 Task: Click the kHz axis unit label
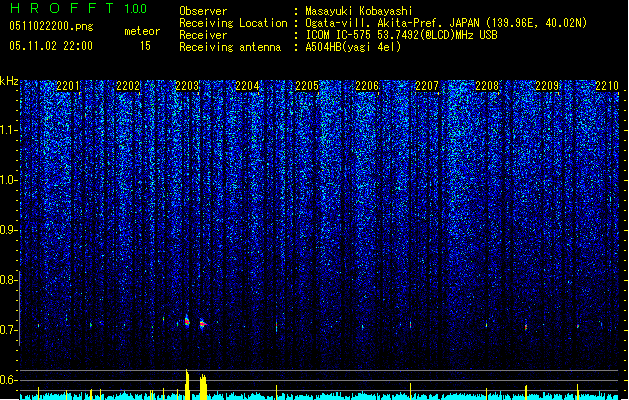9,81
